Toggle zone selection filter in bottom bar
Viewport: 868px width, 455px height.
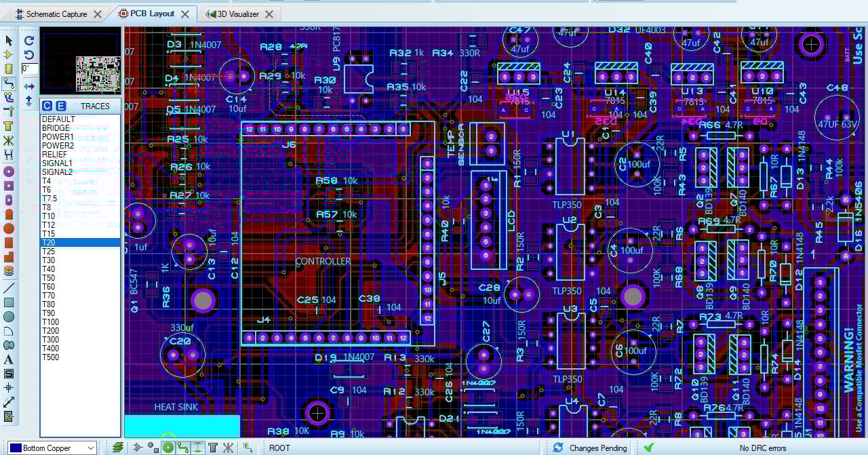(213, 448)
